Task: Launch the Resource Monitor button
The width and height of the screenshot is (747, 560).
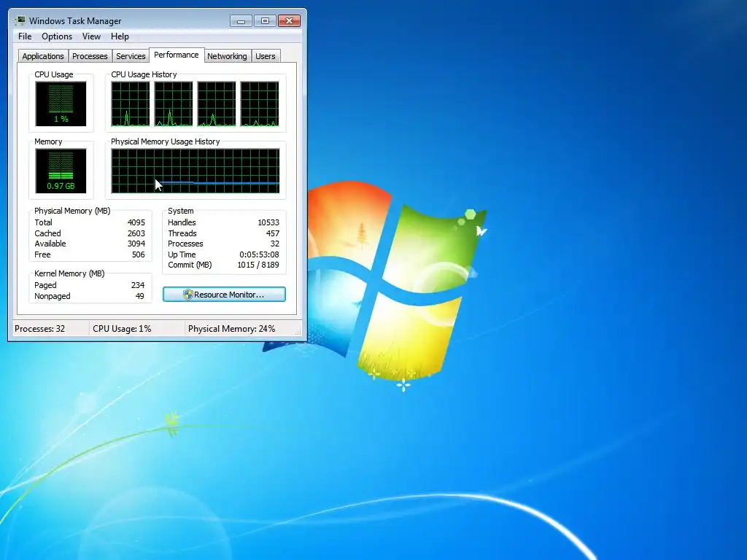Action: (x=224, y=295)
